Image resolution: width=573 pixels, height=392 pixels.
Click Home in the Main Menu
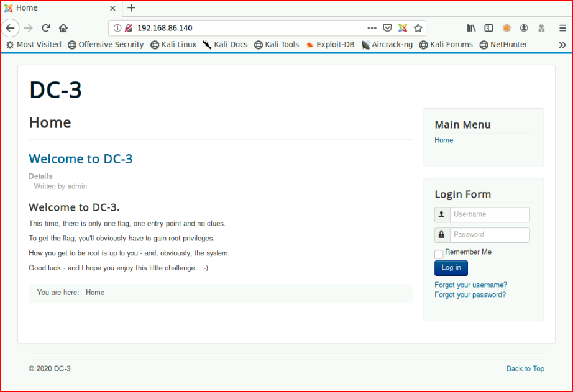[444, 140]
